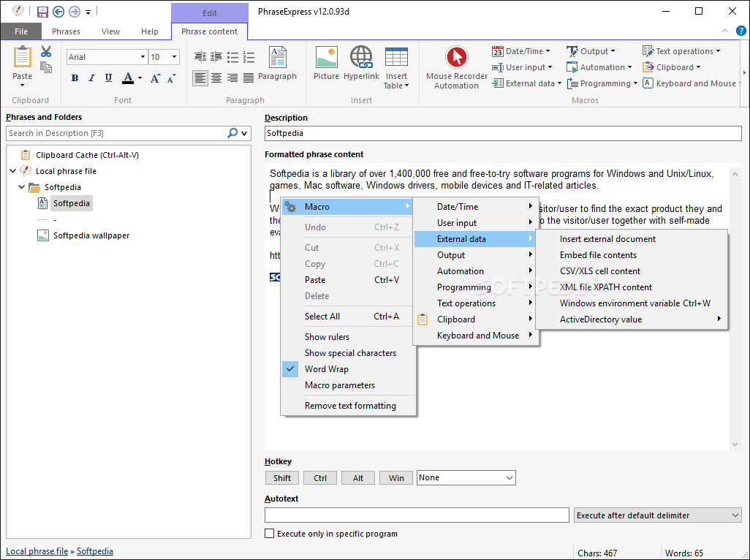Go back with the left arrow icon
Image resolution: width=750 pixels, height=560 pixels.
(x=58, y=12)
